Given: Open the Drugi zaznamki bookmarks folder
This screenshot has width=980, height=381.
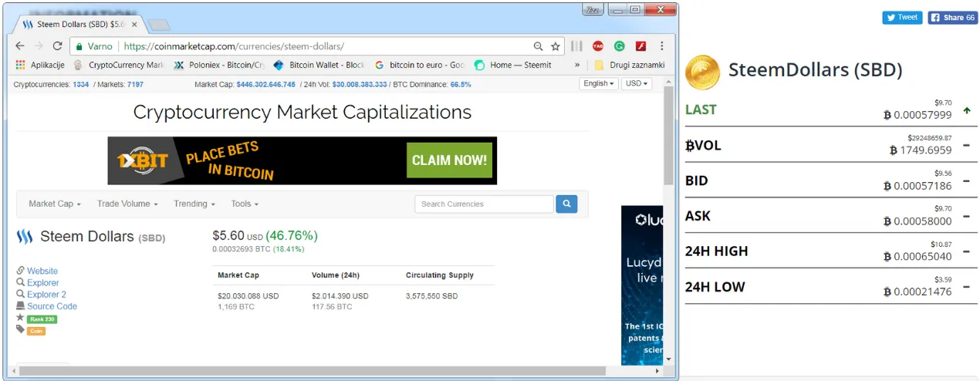Looking at the screenshot, I should click(629, 66).
